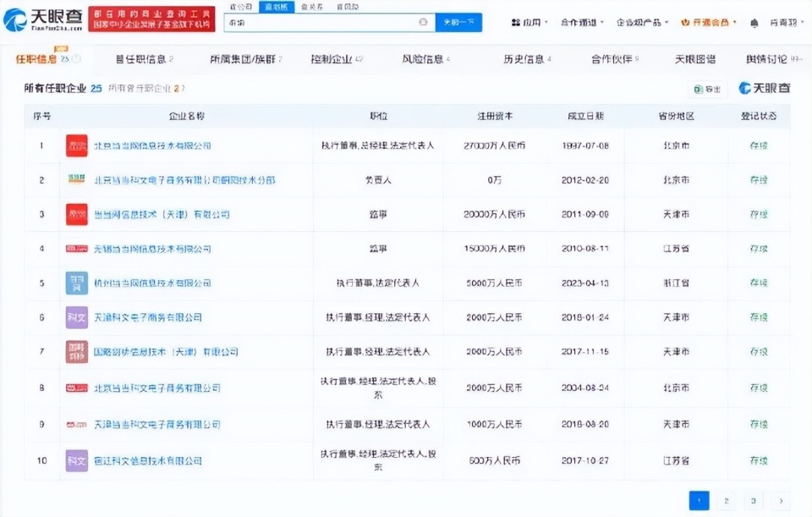Switch to the 查风险 search tab
This screenshot has height=517, width=812.
(x=347, y=7)
